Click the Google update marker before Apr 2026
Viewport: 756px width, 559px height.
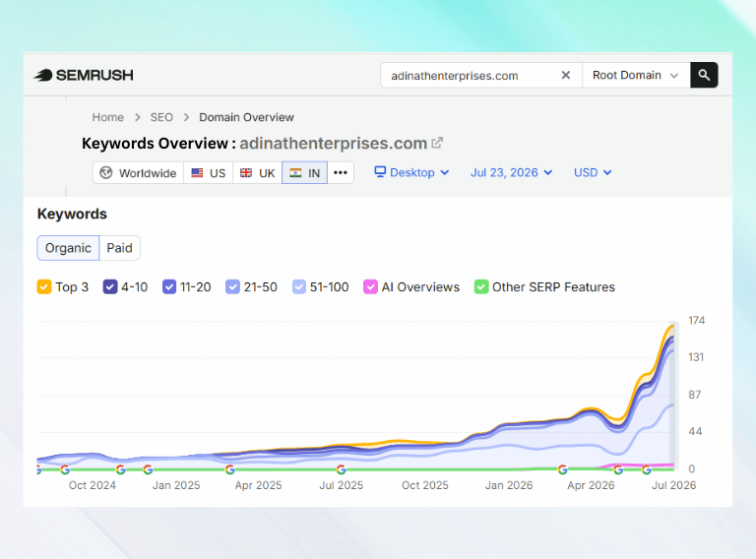tap(562, 468)
